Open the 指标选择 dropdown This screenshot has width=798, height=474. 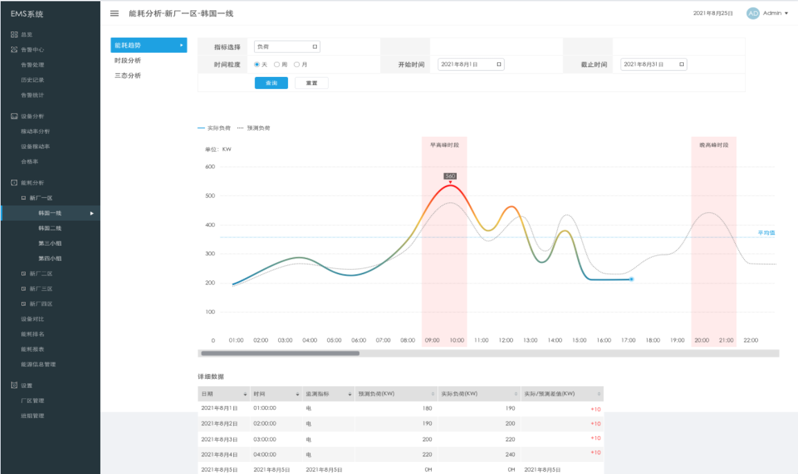[x=286, y=46]
